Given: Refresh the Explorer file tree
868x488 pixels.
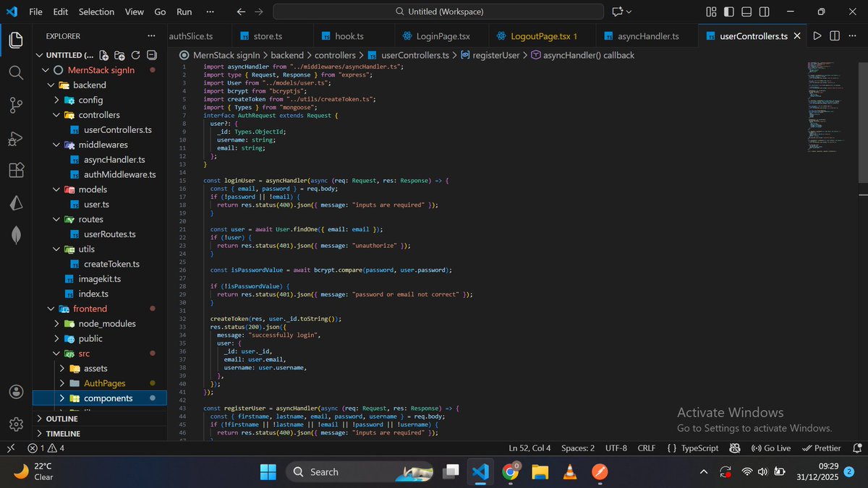Looking at the screenshot, I should [x=135, y=56].
